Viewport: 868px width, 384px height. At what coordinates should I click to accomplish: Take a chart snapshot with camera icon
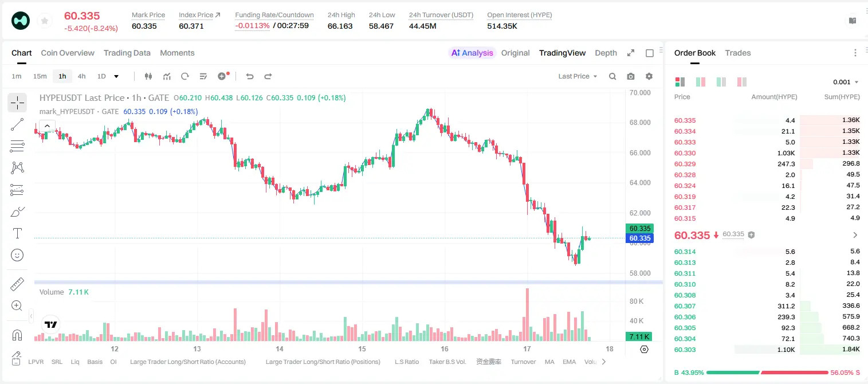click(631, 76)
